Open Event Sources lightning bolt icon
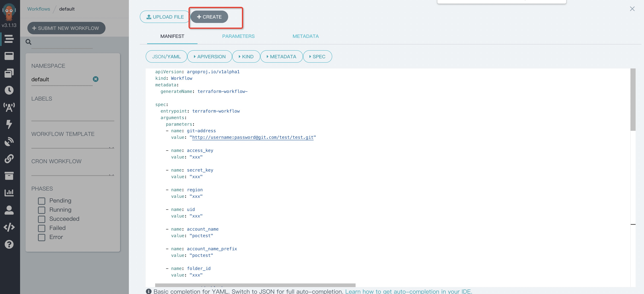 pos(9,124)
